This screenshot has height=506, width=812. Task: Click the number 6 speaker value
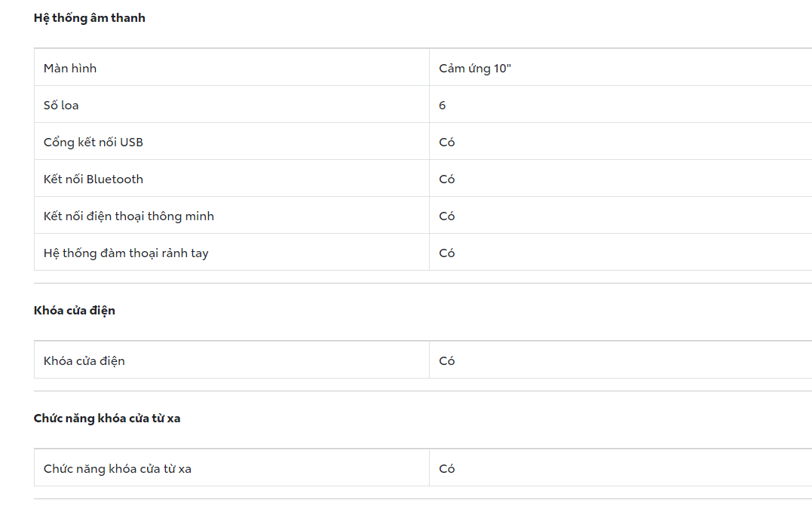coord(443,106)
